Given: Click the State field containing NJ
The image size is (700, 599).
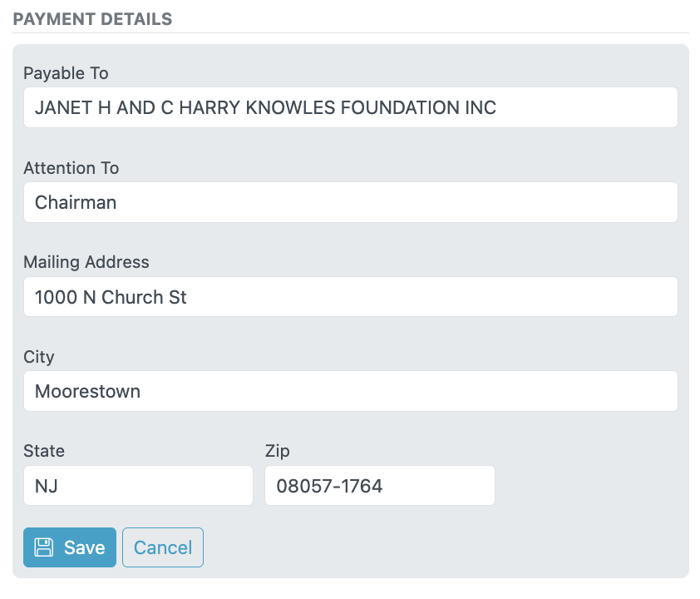Looking at the screenshot, I should [x=138, y=486].
